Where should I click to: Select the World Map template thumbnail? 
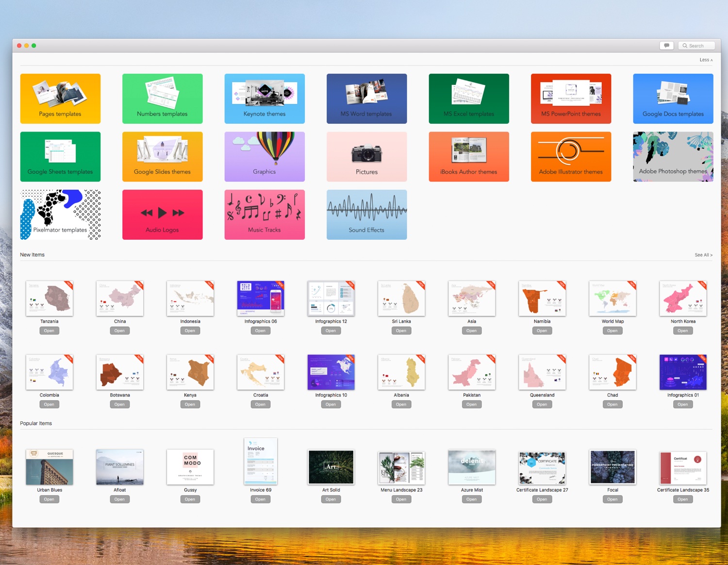tap(612, 299)
